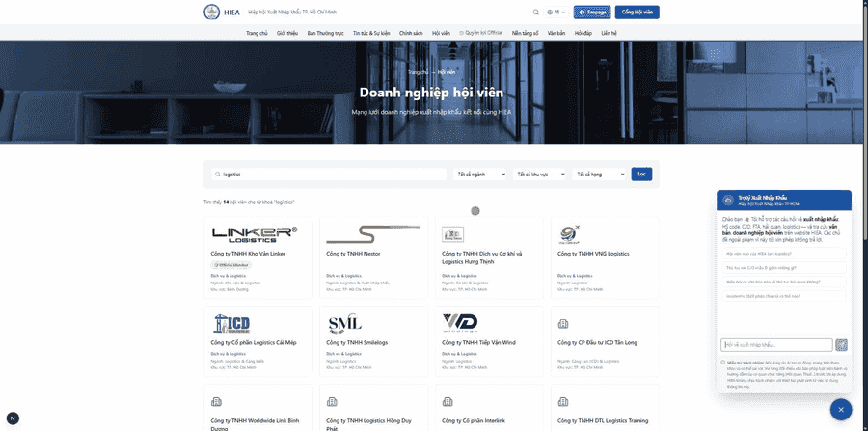The width and height of the screenshot is (868, 431).
Task: Open the Facebook Fanpage button
Action: click(x=592, y=13)
